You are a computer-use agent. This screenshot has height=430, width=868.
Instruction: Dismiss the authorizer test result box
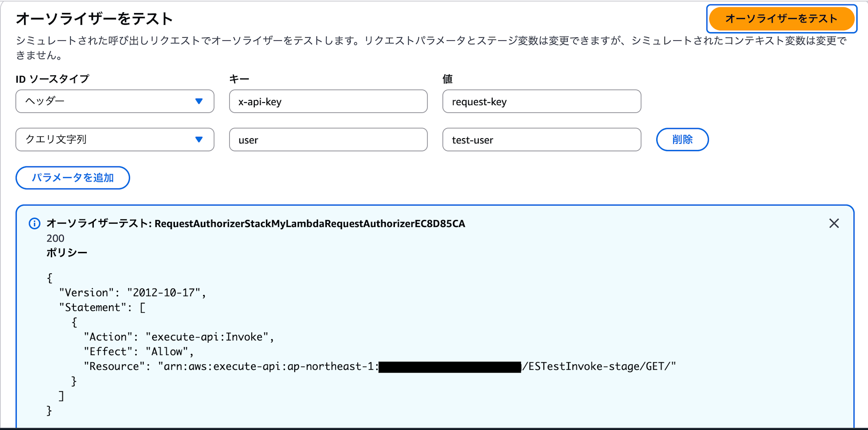point(834,223)
